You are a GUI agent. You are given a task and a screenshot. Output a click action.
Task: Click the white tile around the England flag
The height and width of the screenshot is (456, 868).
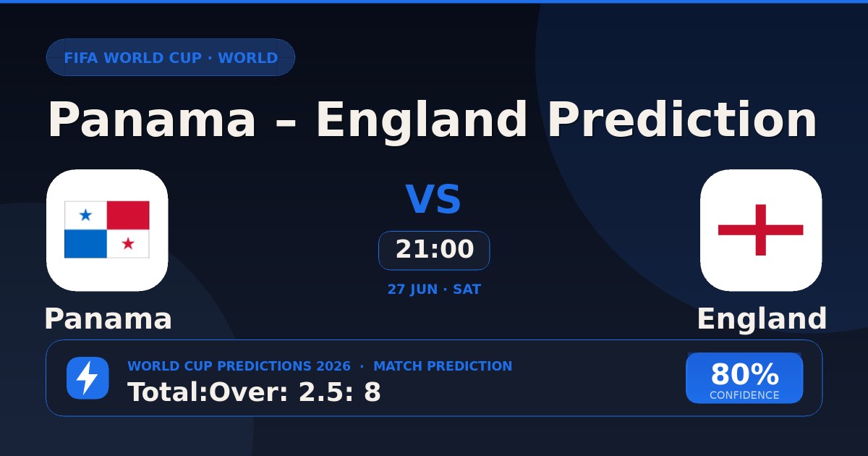click(761, 230)
